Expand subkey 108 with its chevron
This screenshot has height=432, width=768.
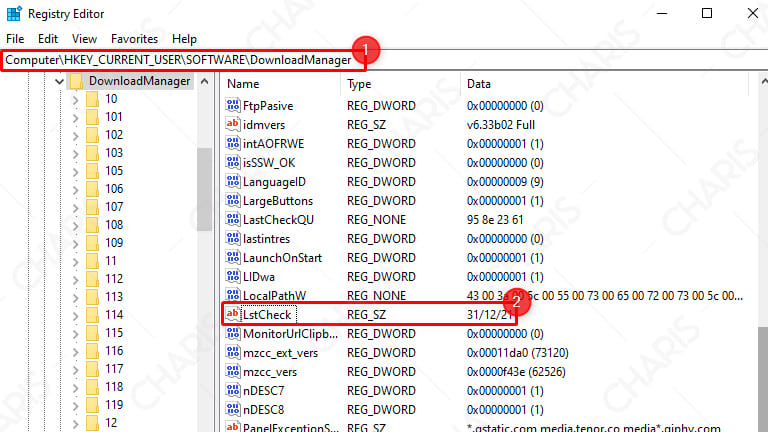pyautogui.click(x=75, y=226)
